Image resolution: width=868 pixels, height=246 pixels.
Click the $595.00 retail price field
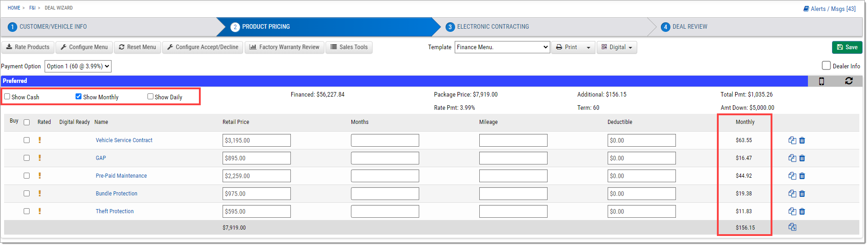(257, 211)
